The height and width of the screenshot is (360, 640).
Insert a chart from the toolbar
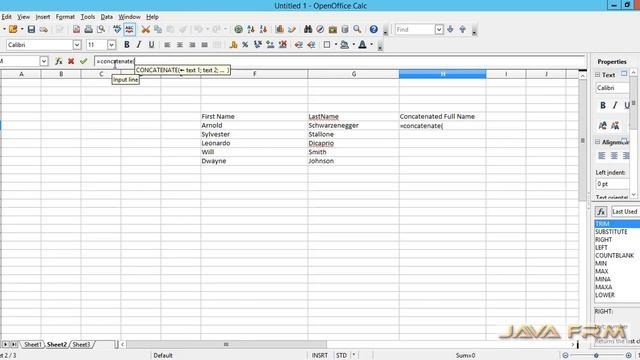pyautogui.click(x=280, y=29)
